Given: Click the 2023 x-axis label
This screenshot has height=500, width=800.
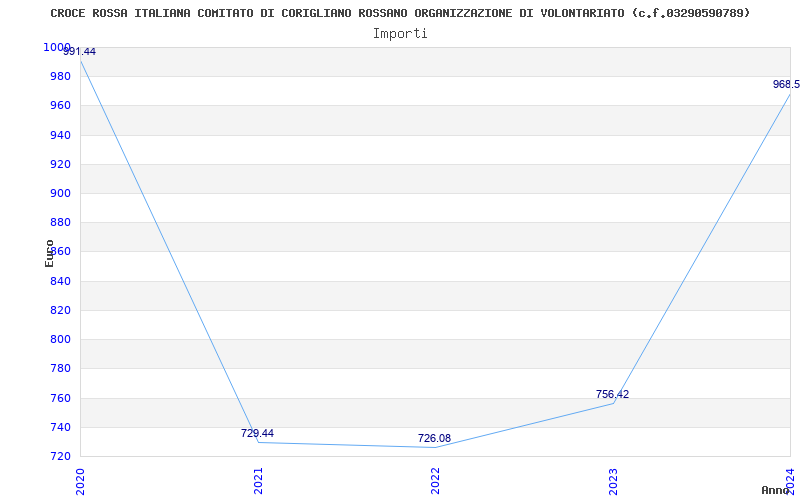Looking at the screenshot, I should (x=613, y=481).
